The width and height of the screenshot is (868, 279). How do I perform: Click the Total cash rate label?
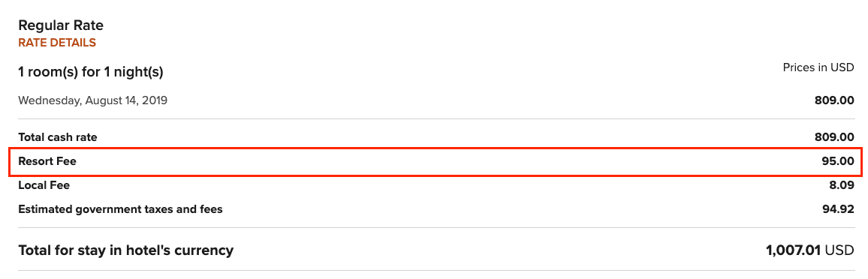[58, 137]
